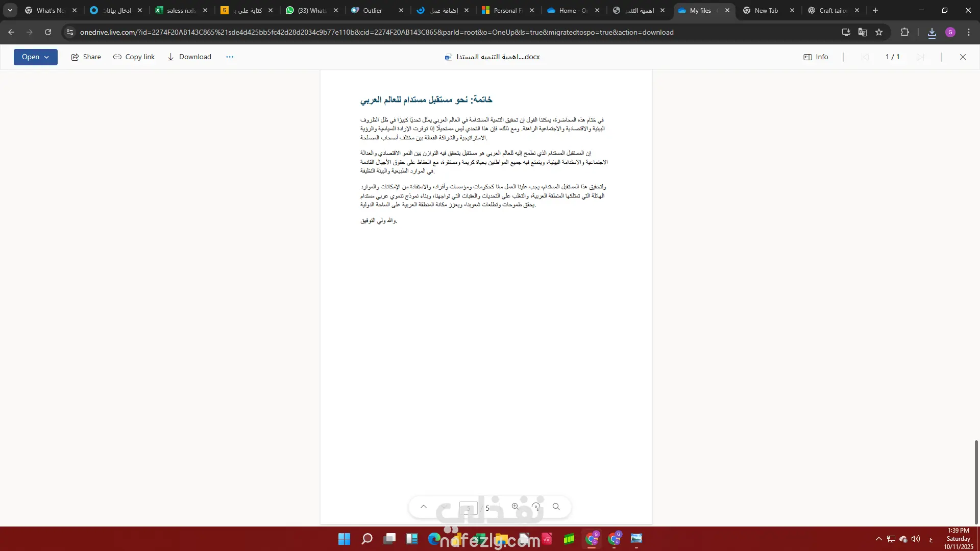Show the Info details pane
This screenshot has height=551, width=980.
pyautogui.click(x=816, y=57)
